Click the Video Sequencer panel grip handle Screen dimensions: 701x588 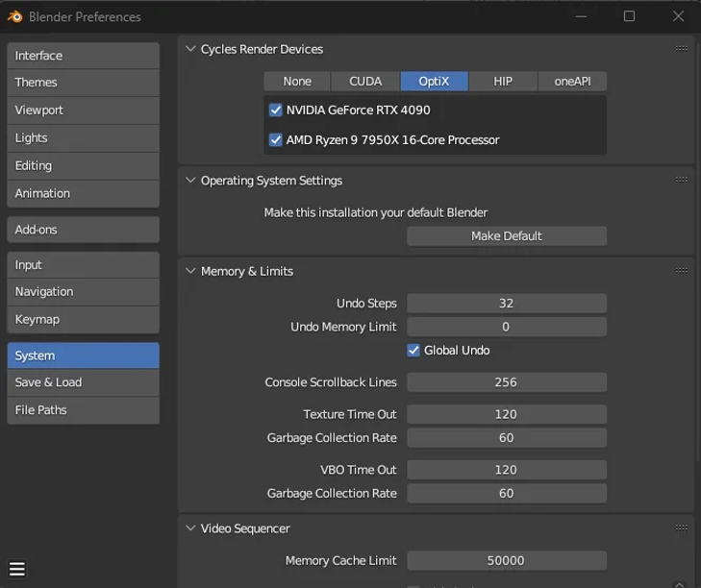tap(681, 528)
